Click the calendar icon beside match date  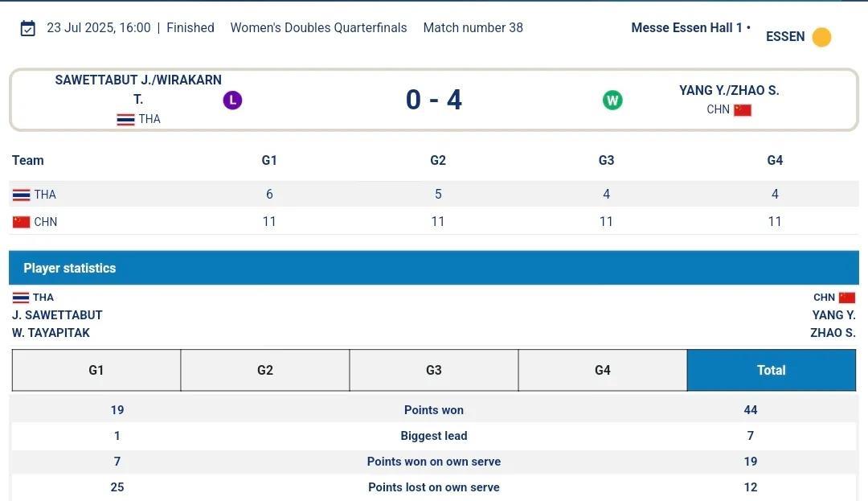click(28, 28)
